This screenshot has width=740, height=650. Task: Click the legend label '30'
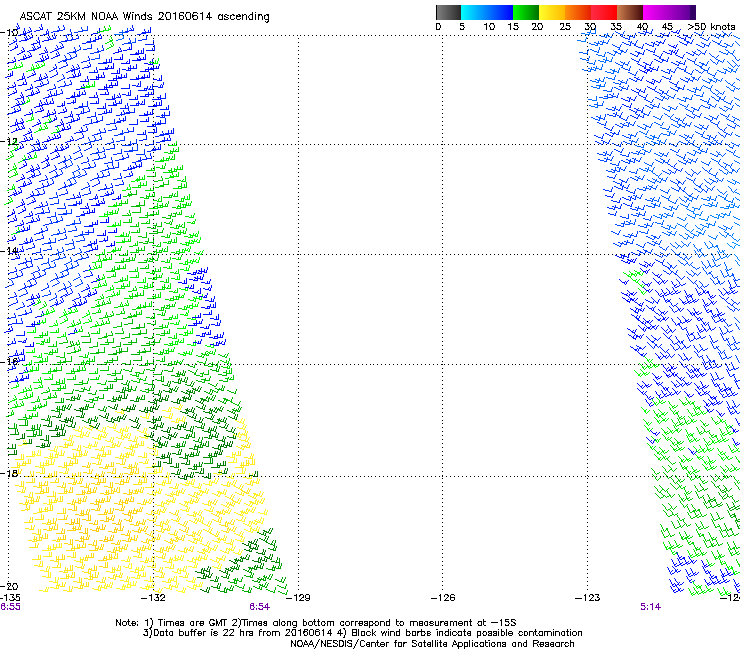click(590, 27)
